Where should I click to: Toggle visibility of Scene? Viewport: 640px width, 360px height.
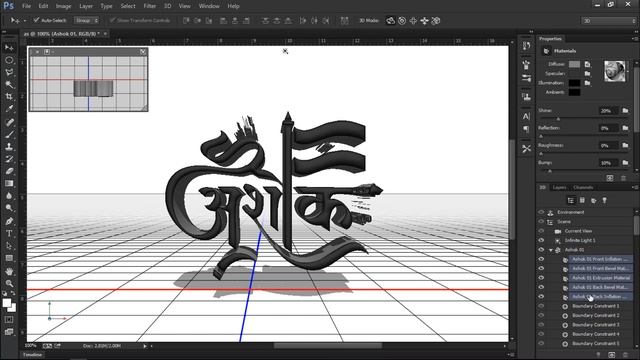click(x=541, y=222)
